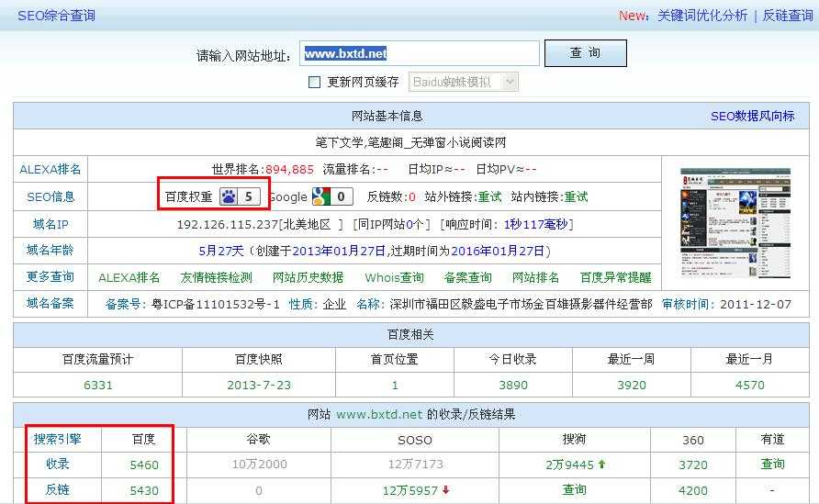
Task: Click the 域名IP row label
Action: pos(50,225)
